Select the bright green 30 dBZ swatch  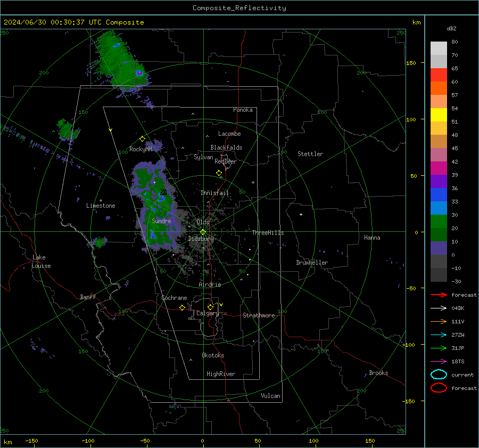coord(439,222)
